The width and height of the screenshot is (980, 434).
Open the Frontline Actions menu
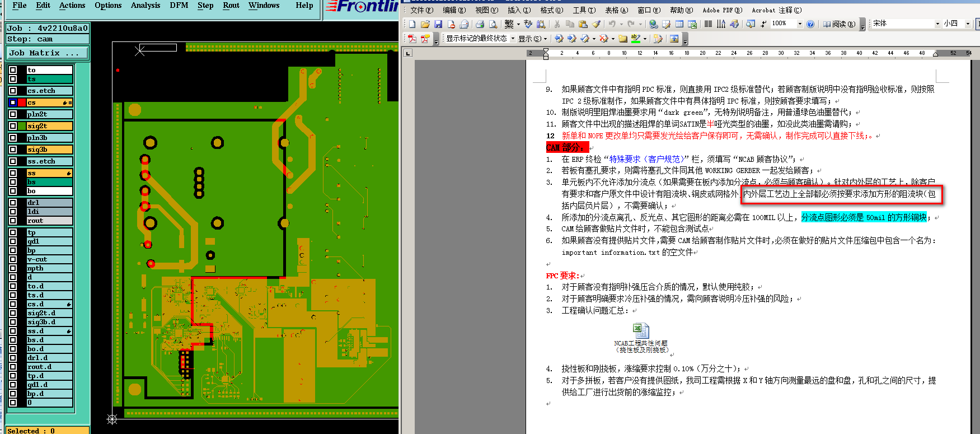[72, 6]
